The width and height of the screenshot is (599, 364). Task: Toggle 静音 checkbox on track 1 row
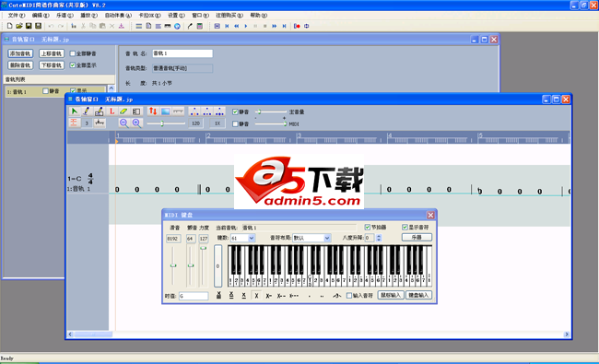(x=45, y=91)
